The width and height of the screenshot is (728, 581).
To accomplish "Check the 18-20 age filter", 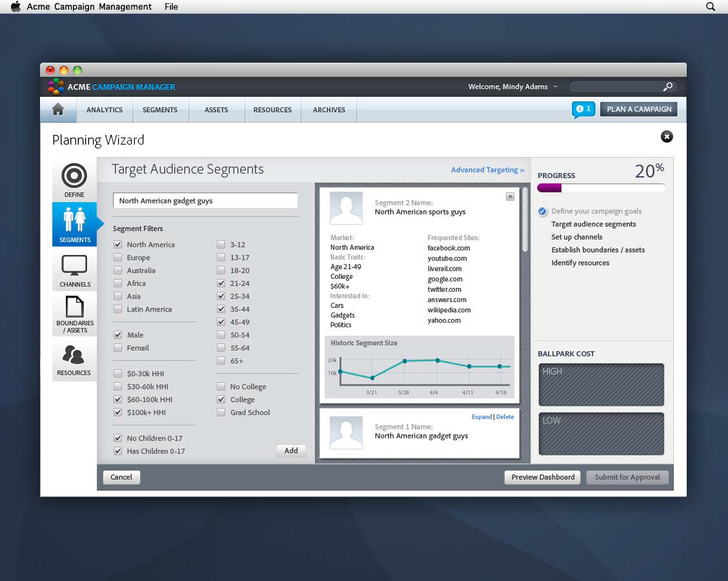I will [x=221, y=270].
